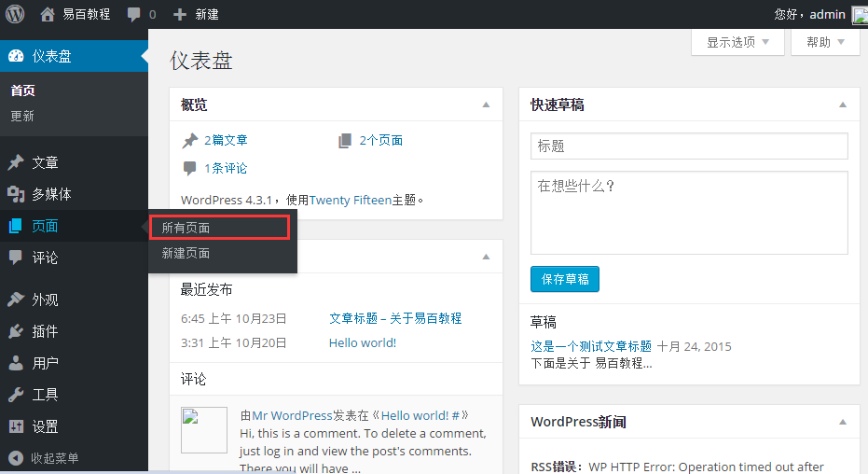Open the 显示选项 dropdown
Image resolution: width=868 pixels, height=474 pixels.
[737, 42]
